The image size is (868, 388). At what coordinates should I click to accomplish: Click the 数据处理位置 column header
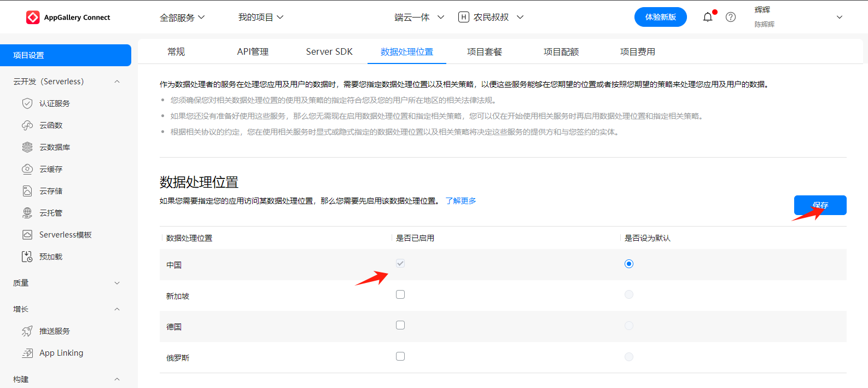(x=189, y=238)
